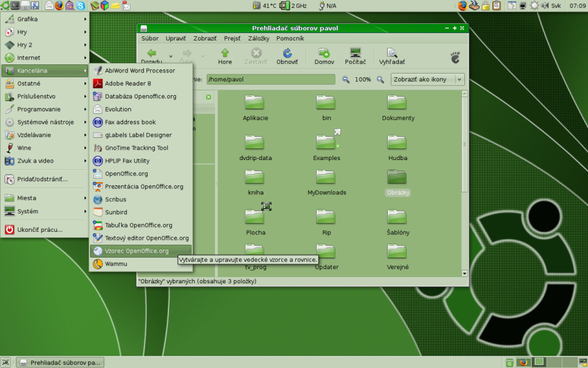Click the location path field /home/pavol
The height and width of the screenshot is (368, 588).
(x=270, y=80)
